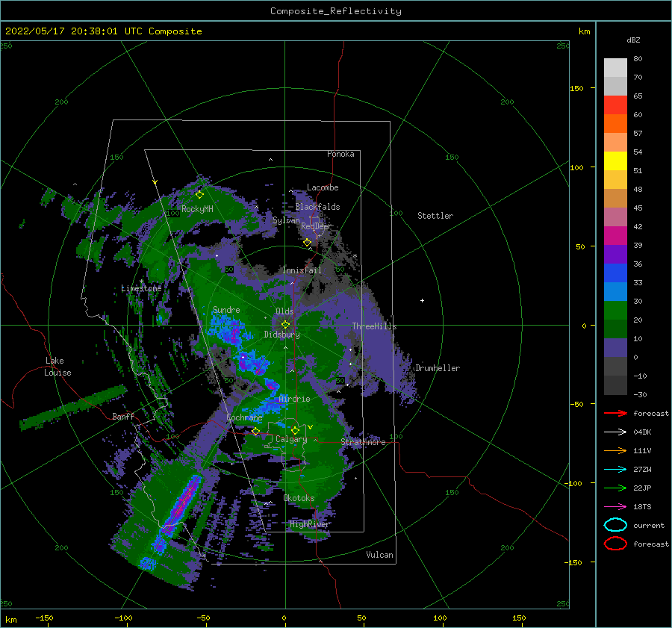Click the Calgary city label
Viewport: 672px width, 628px height.
(291, 439)
